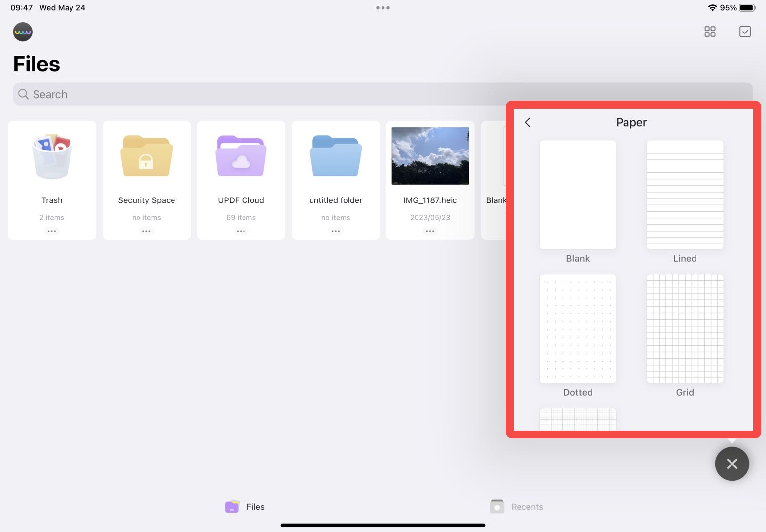Dismiss the panel with the X button
Viewport: 766px width, 532px height.
coord(732,464)
